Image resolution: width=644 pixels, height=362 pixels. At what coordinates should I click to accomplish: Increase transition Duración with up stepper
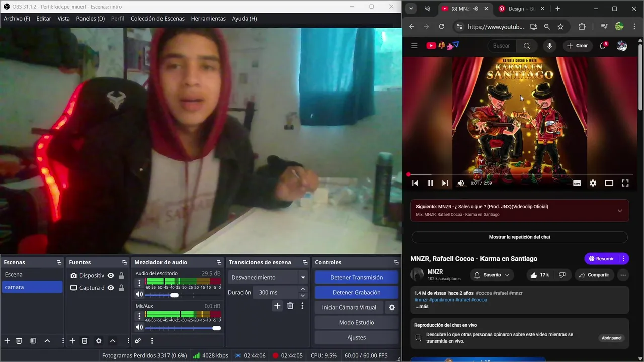click(303, 289)
